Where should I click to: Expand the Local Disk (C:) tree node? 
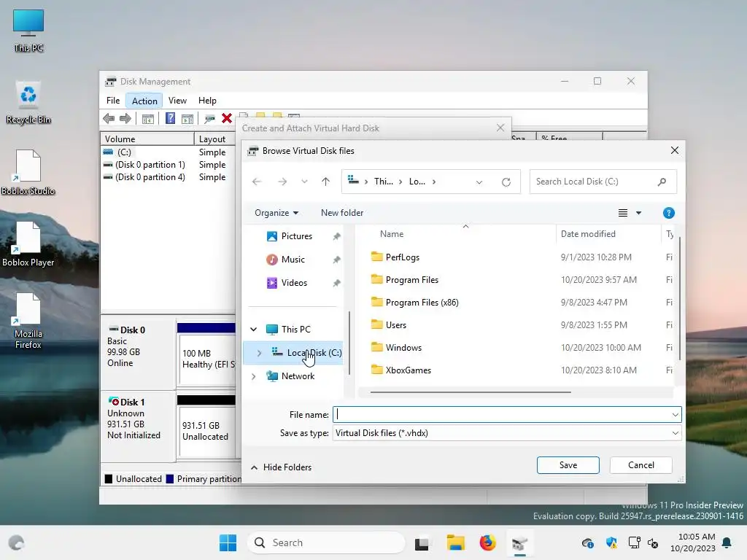(x=259, y=353)
